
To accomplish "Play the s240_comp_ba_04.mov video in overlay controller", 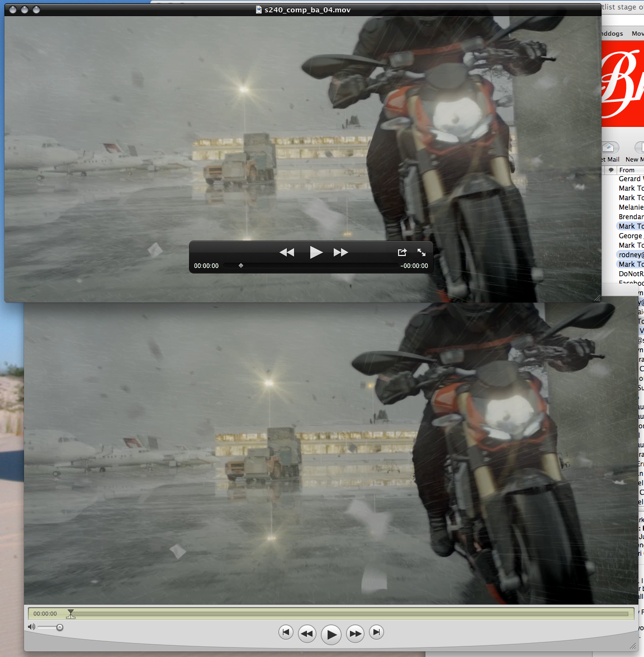I will point(316,252).
